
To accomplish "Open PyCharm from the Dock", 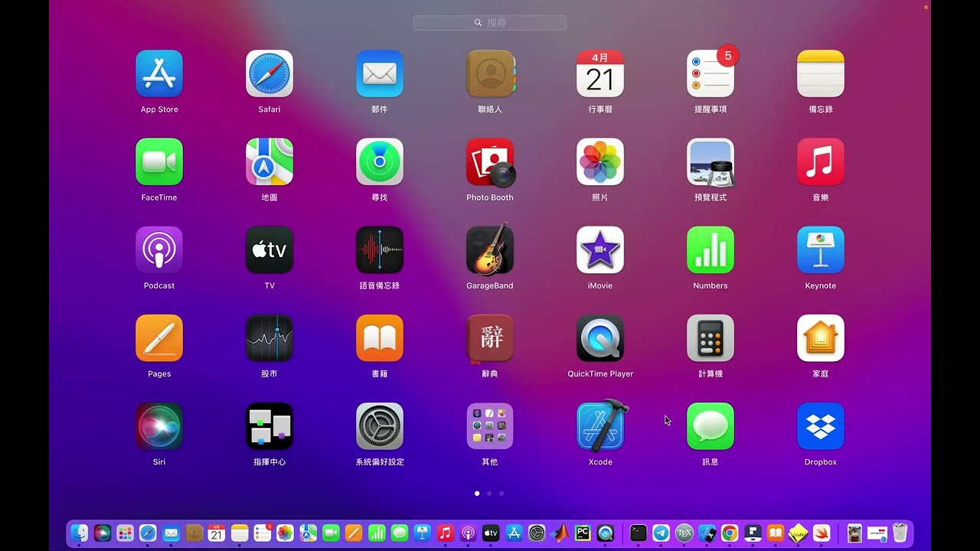I will 583,533.
